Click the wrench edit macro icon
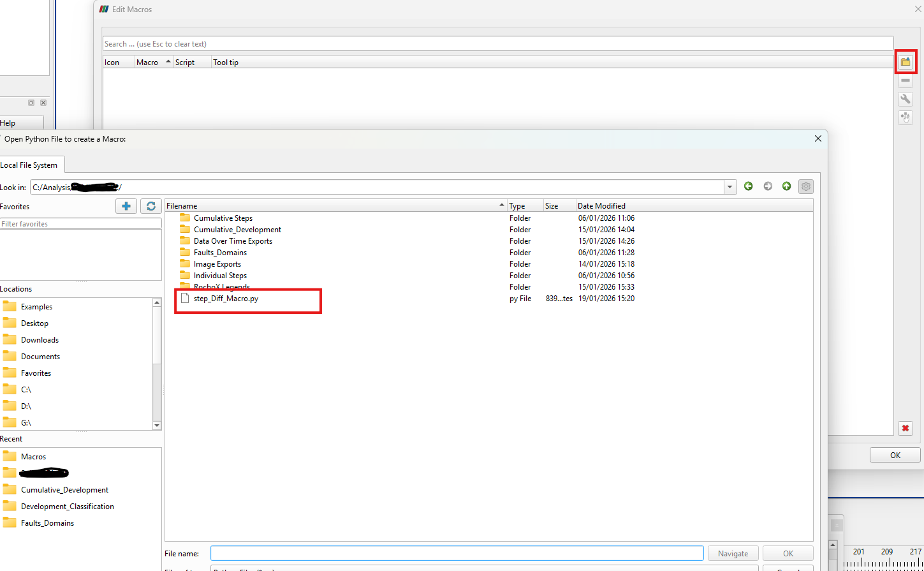Image resolution: width=924 pixels, height=571 pixels. 906,99
